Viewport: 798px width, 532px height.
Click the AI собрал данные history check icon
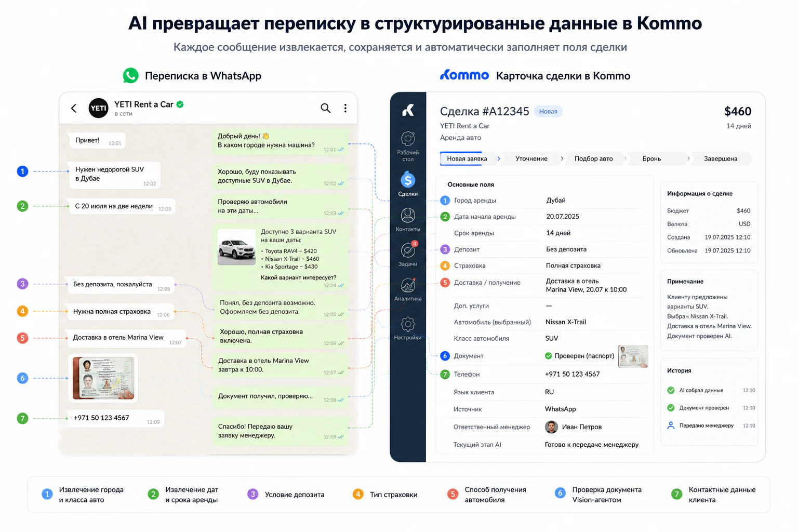pyautogui.click(x=671, y=390)
